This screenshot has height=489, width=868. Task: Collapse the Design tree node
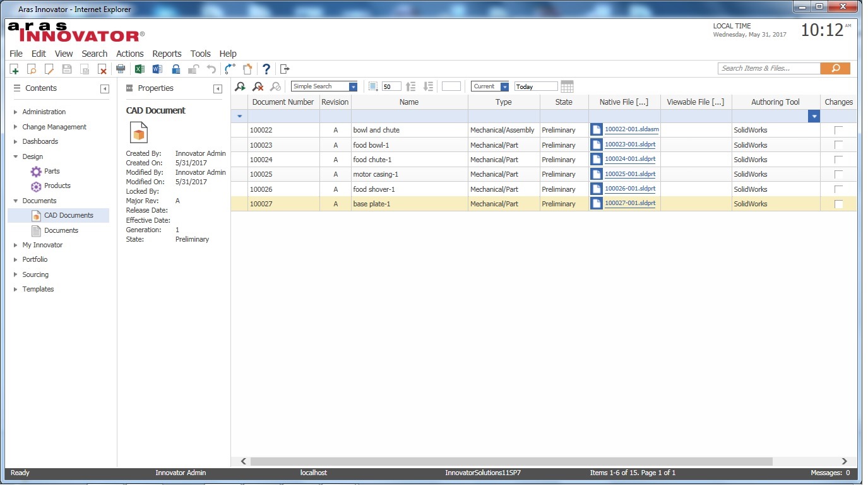pyautogui.click(x=16, y=156)
